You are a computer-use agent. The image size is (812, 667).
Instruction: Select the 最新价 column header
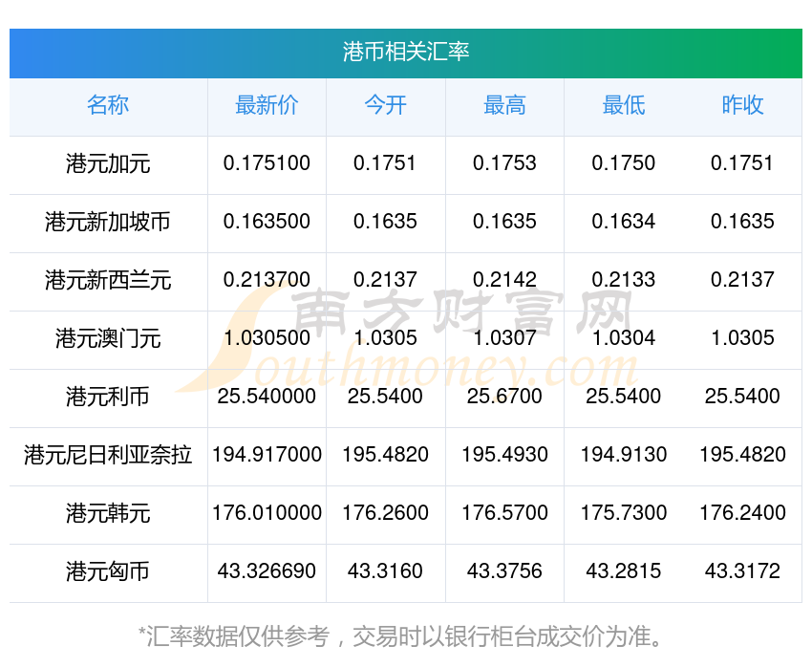[x=267, y=105]
